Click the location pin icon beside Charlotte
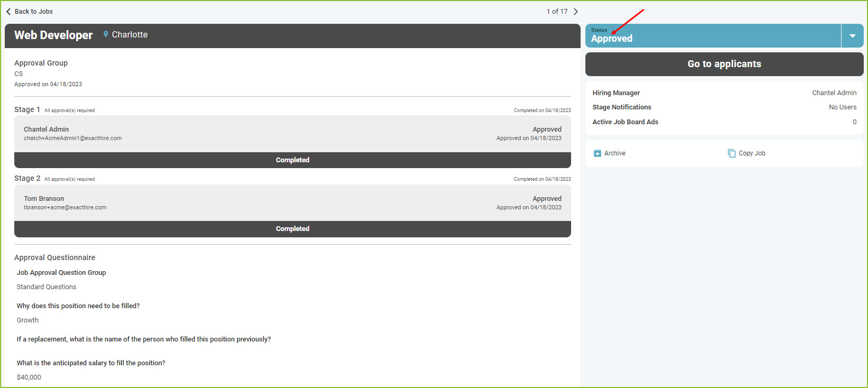The height and width of the screenshot is (388, 868). click(106, 34)
